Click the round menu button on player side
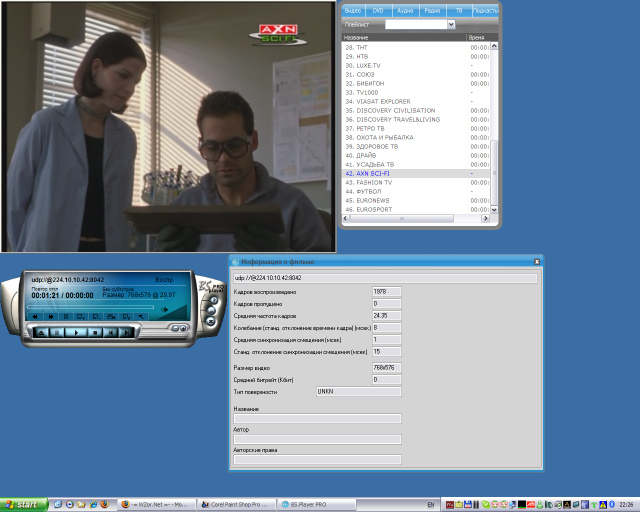The width and height of the screenshot is (640, 512). (x=214, y=301)
